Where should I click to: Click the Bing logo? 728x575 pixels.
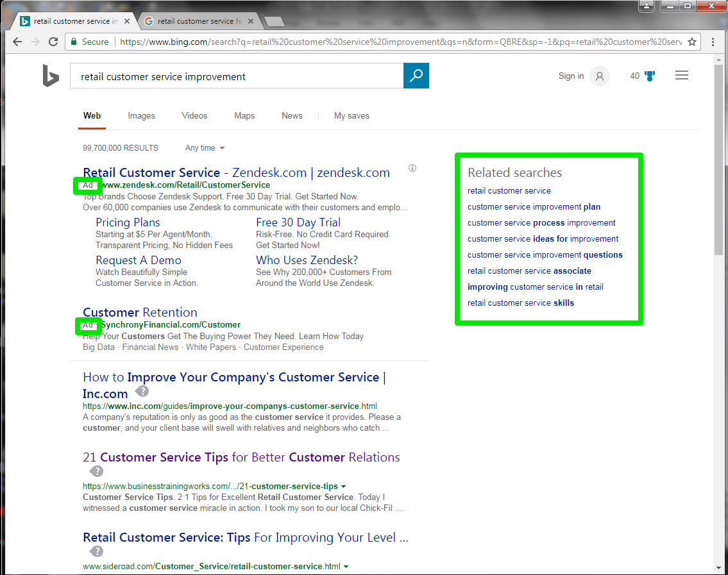[x=51, y=76]
